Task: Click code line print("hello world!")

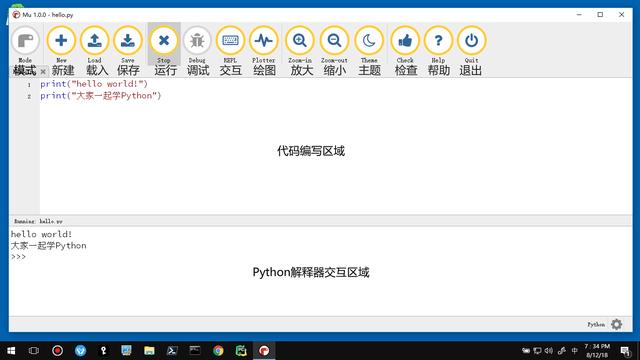Action: 94,84
